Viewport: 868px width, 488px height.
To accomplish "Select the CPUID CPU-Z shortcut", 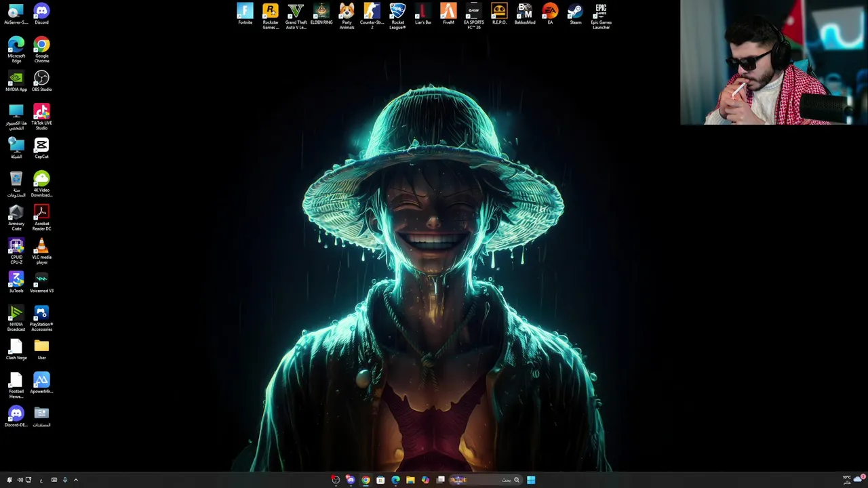I will [16, 251].
